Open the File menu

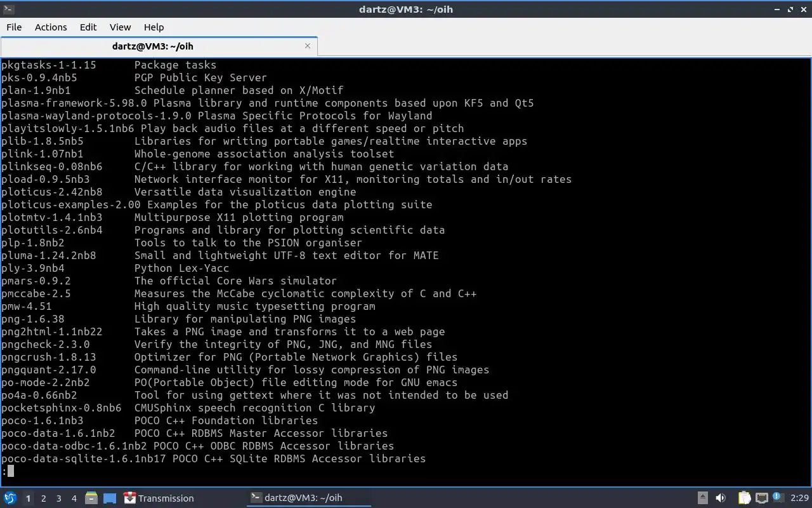(14, 27)
